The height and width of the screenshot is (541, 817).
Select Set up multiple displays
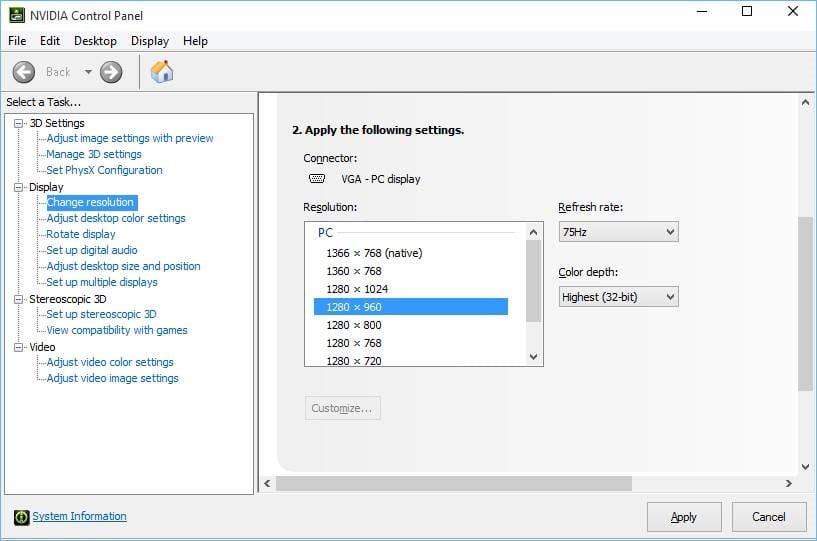click(102, 282)
